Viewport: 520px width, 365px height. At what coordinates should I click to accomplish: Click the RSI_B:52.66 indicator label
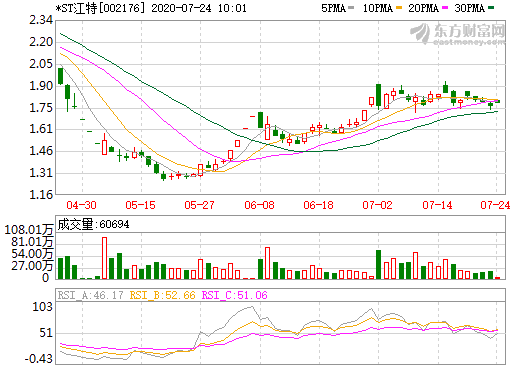tap(162, 295)
